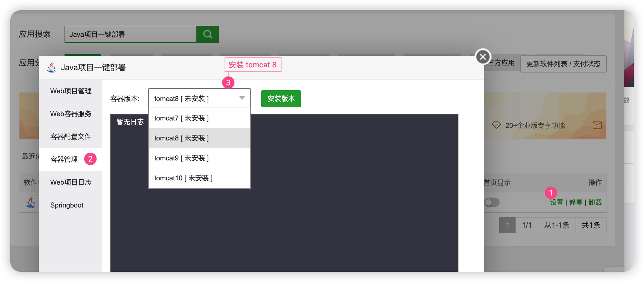
Task: Click the 首页显示 column header
Action: pos(497,182)
